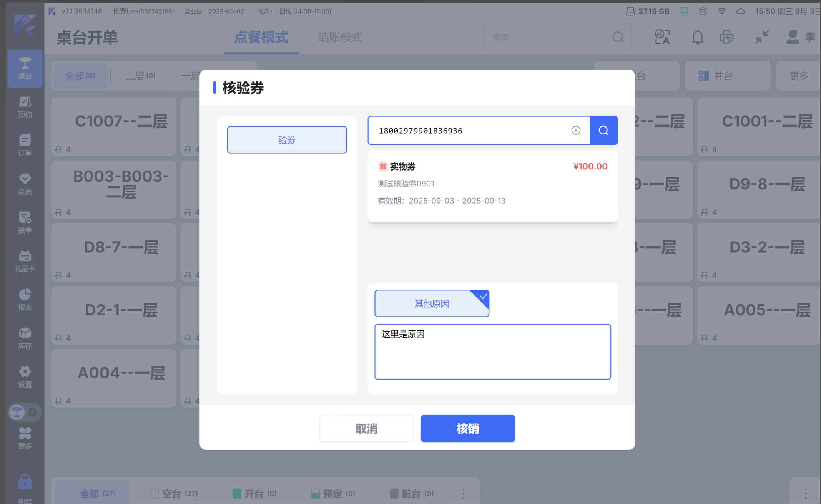Click the blue voucher search icon

[603, 131]
